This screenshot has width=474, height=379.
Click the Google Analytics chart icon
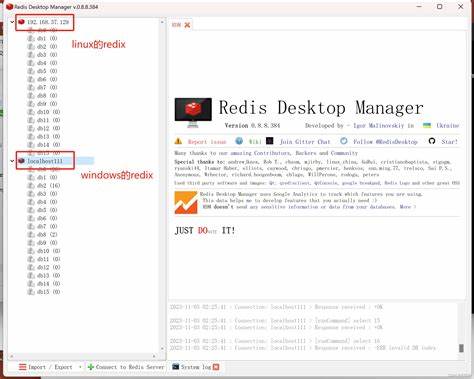click(x=186, y=203)
